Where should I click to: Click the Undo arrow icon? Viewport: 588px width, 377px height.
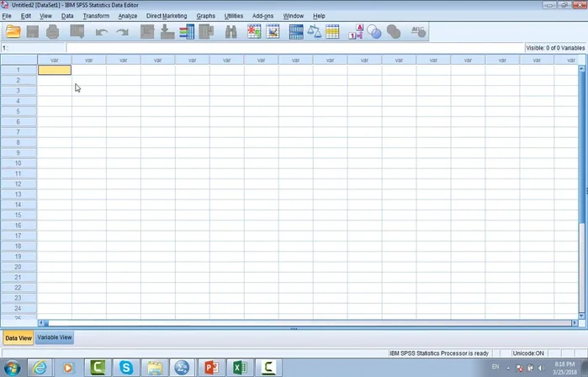click(102, 32)
